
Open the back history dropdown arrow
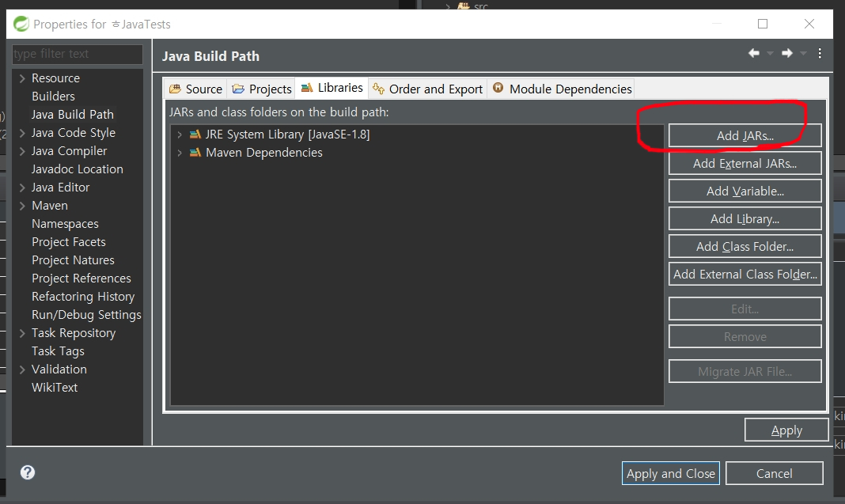point(770,53)
